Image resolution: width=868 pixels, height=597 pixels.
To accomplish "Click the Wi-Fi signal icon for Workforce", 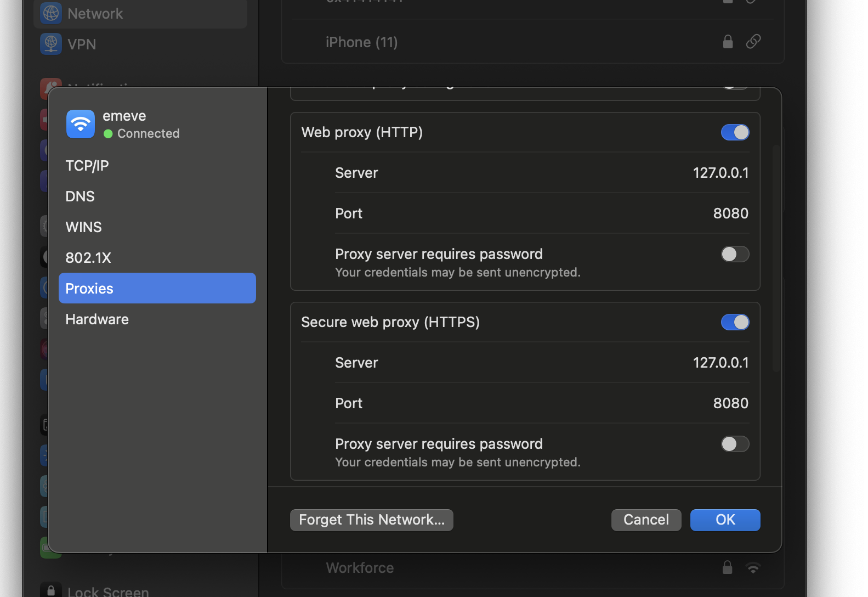I will tap(753, 568).
